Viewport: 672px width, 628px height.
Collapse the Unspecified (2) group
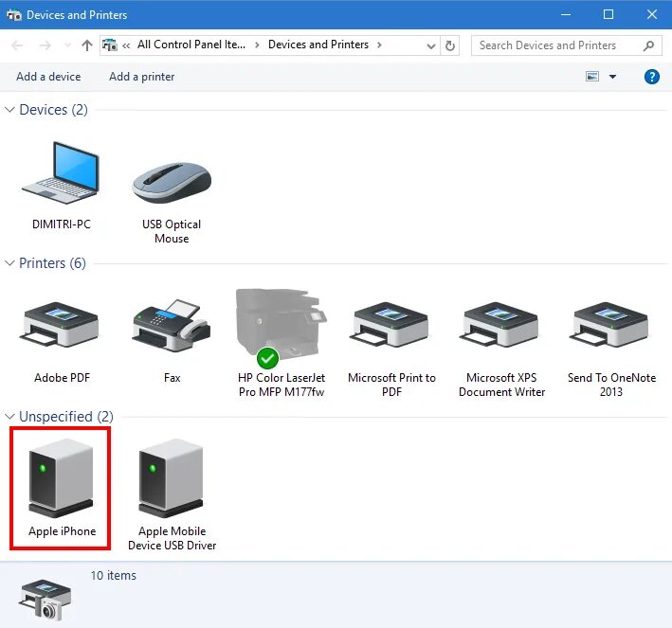(x=9, y=417)
